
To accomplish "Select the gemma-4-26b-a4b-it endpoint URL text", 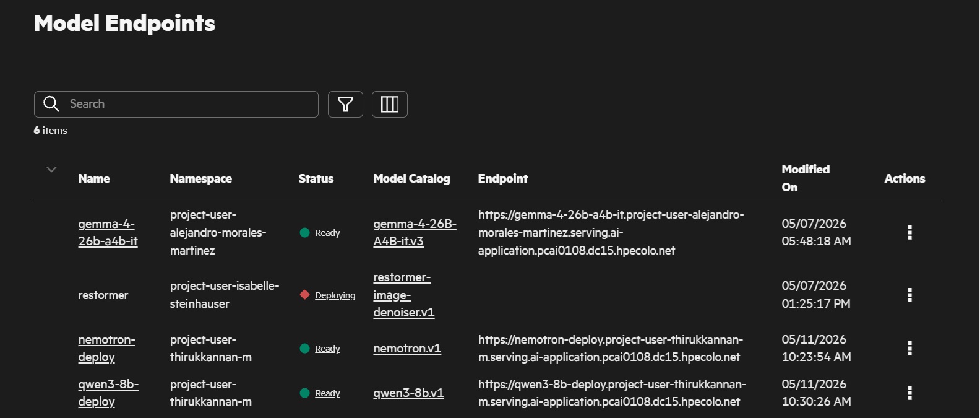I will pos(611,233).
